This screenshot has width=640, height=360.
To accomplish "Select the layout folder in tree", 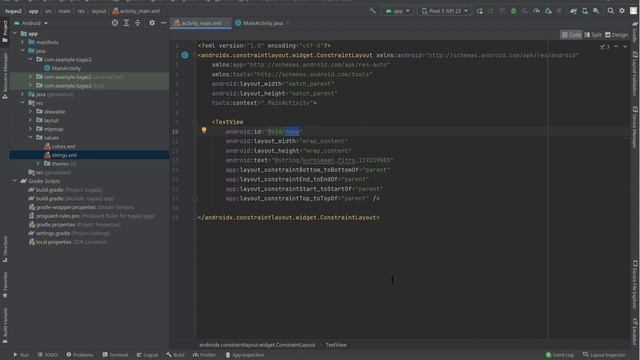I will (x=47, y=120).
